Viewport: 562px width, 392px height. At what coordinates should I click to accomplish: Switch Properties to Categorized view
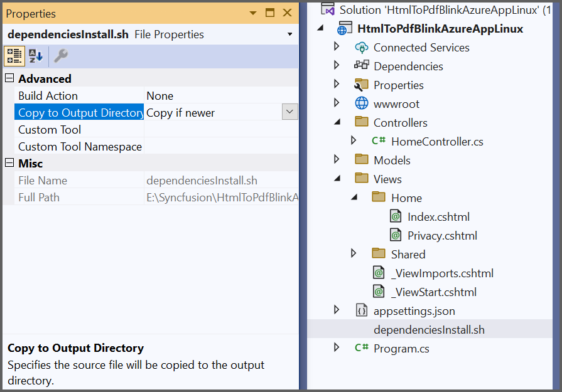click(x=14, y=56)
